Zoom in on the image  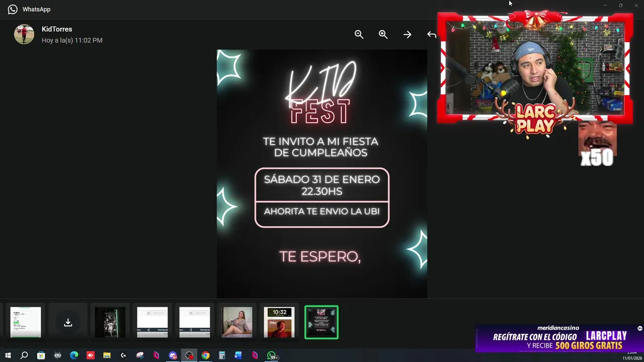pos(383,34)
